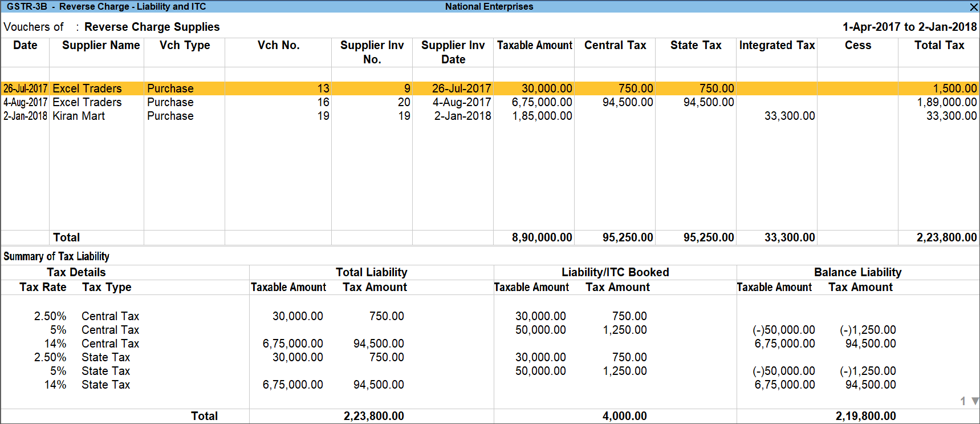This screenshot has height=424, width=980.
Task: Click the Total Tax column header
Action: pyautogui.click(x=939, y=45)
